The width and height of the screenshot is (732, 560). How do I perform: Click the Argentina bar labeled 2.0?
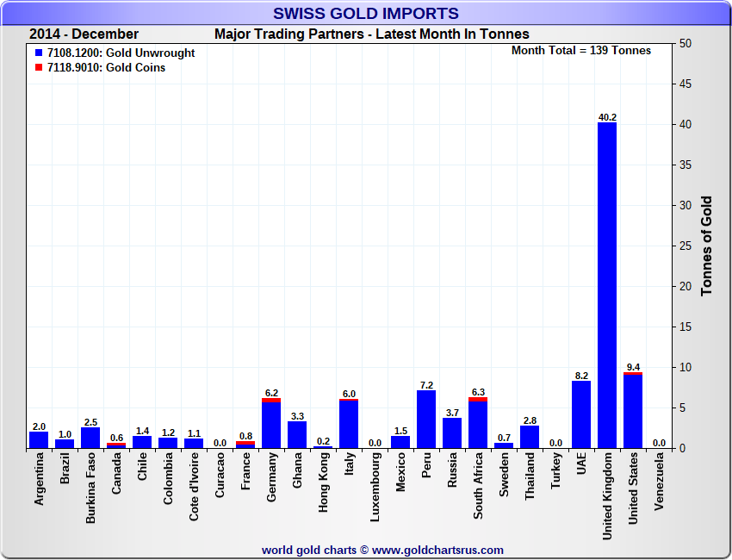tap(39, 440)
